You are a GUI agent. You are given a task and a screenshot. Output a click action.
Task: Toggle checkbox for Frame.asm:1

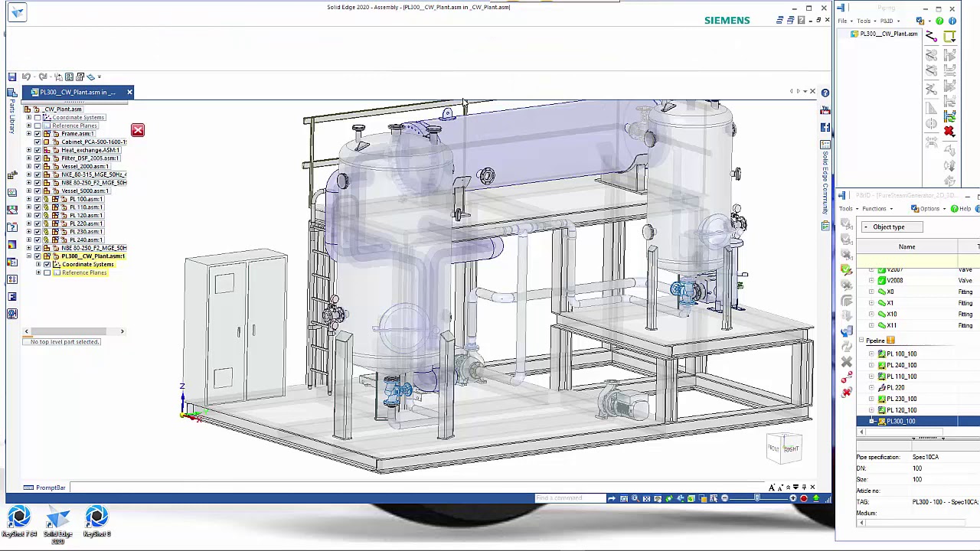click(38, 134)
